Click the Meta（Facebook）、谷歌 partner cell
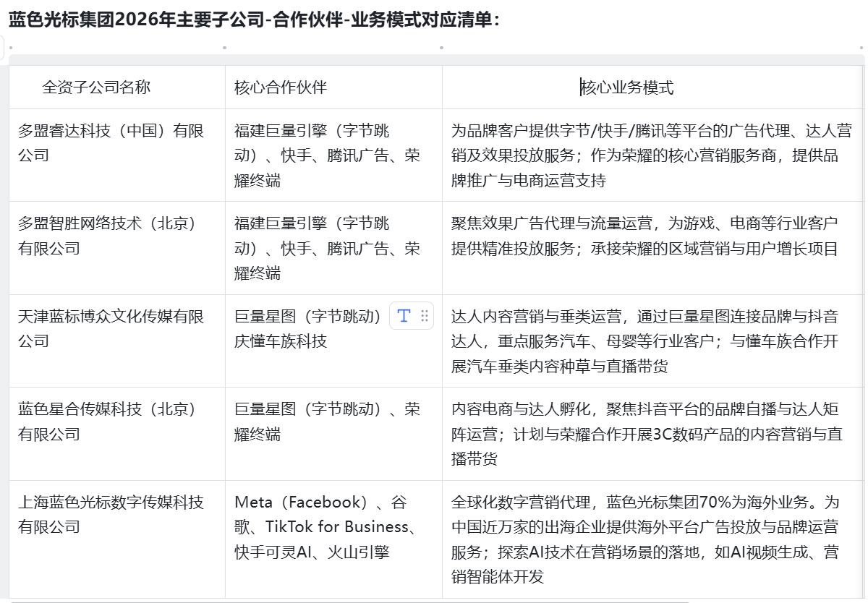 tap(333, 539)
